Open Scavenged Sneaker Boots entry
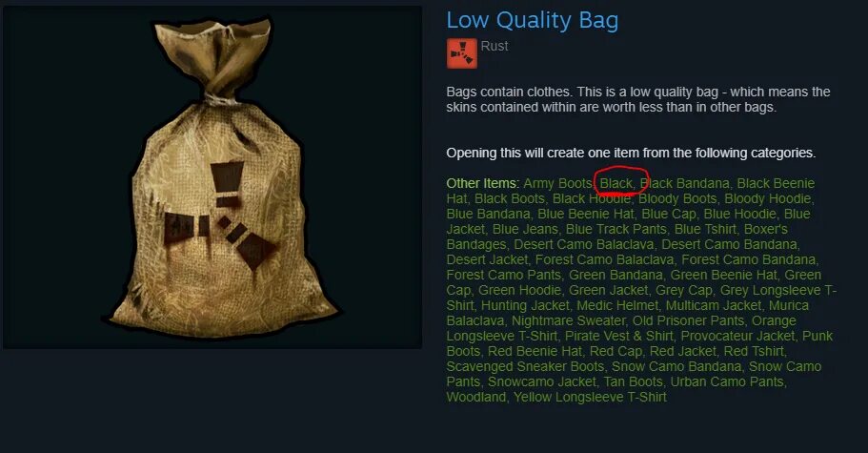This screenshot has width=868, height=453. (x=525, y=366)
